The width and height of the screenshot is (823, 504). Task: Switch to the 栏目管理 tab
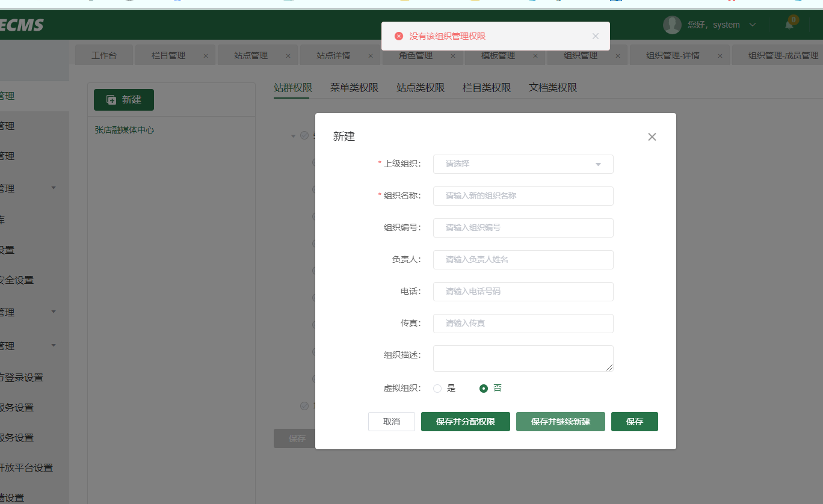(168, 55)
